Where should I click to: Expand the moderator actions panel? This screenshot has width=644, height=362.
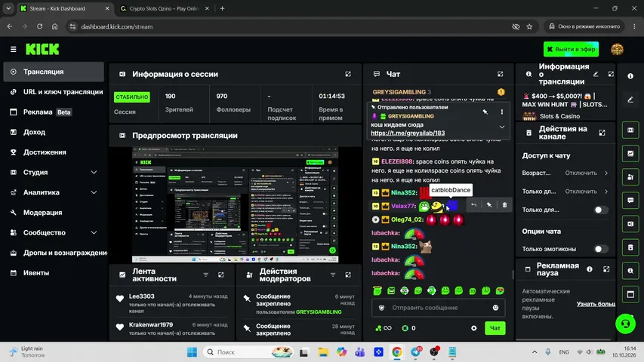coord(348,275)
